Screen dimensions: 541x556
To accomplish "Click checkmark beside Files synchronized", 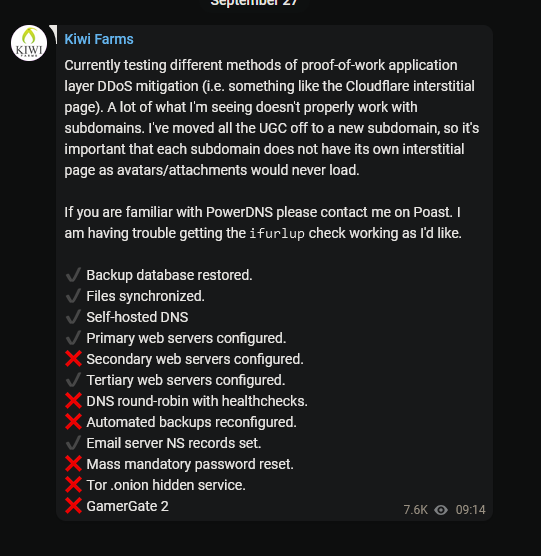I will click(x=73, y=296).
